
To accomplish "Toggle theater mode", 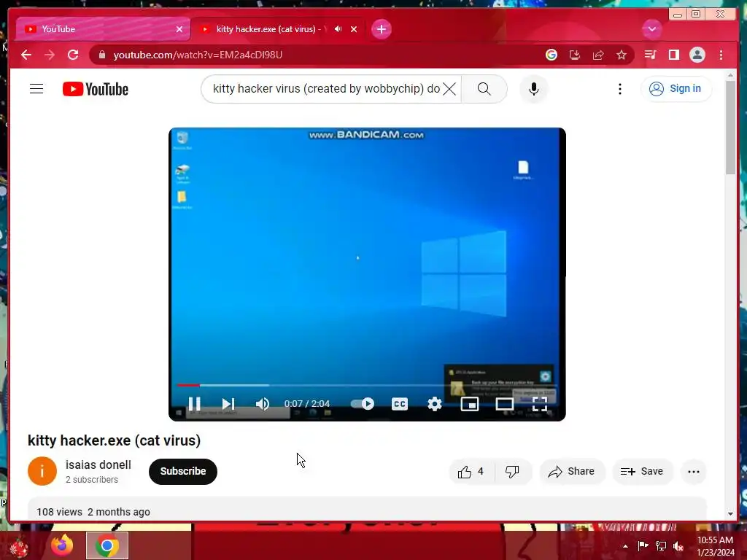I will click(x=505, y=404).
